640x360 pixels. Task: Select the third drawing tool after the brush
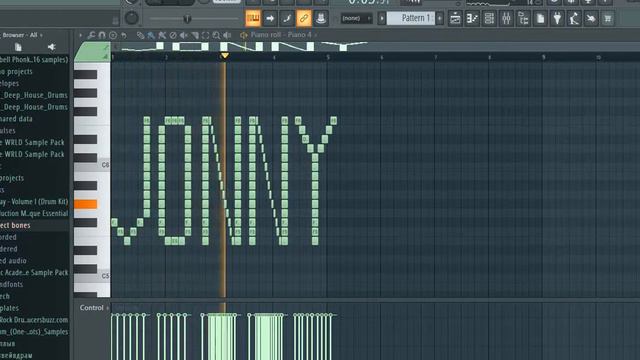(162, 35)
